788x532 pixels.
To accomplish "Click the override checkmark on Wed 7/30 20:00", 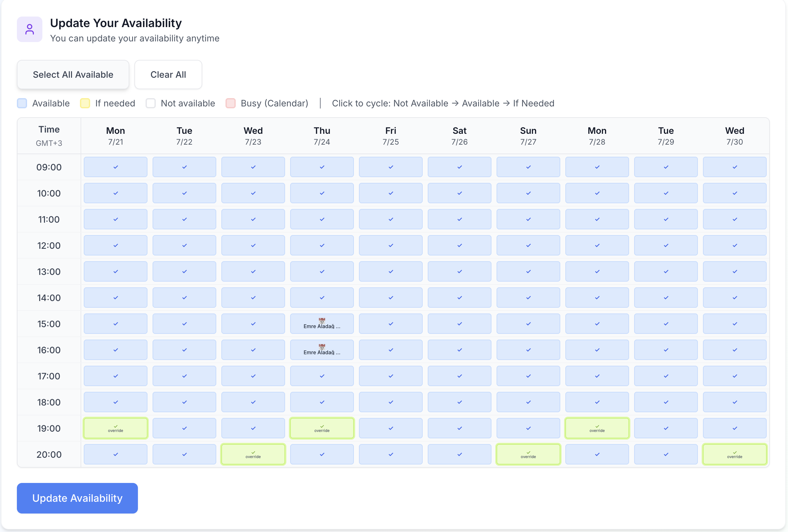I will (734, 452).
